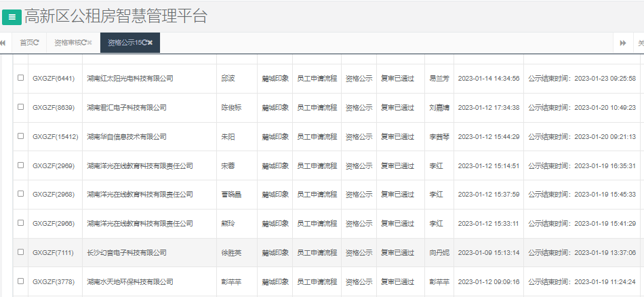The width and height of the screenshot is (644, 297).
Task: Click company 湖南水天地环保科技有限公司
Action: point(130,282)
